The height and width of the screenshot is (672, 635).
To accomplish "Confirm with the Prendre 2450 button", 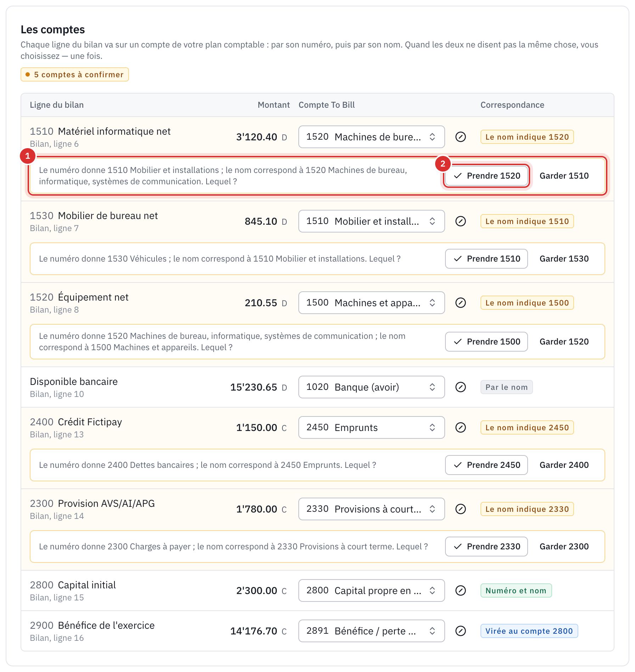I will click(x=487, y=465).
